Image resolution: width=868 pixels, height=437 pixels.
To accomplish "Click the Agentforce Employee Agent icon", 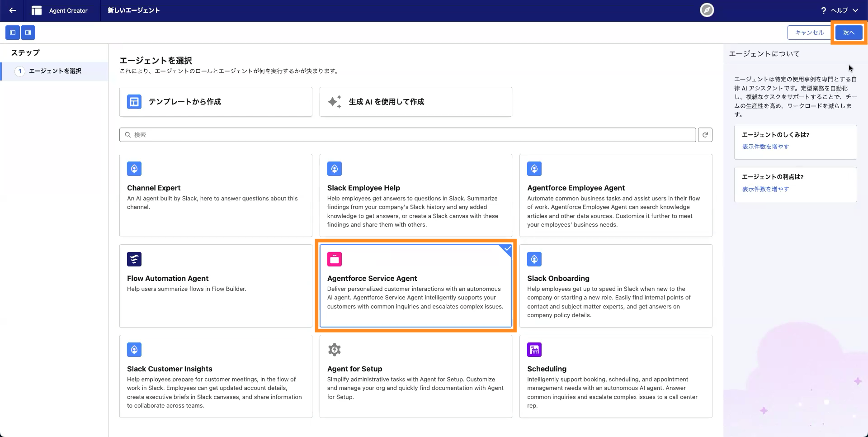I will 534,169.
